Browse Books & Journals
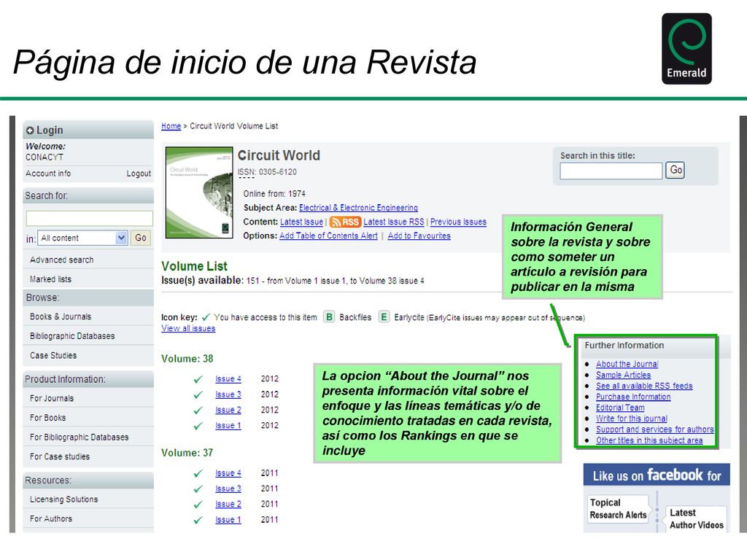Screen dimensions: 747x560 [x=61, y=316]
